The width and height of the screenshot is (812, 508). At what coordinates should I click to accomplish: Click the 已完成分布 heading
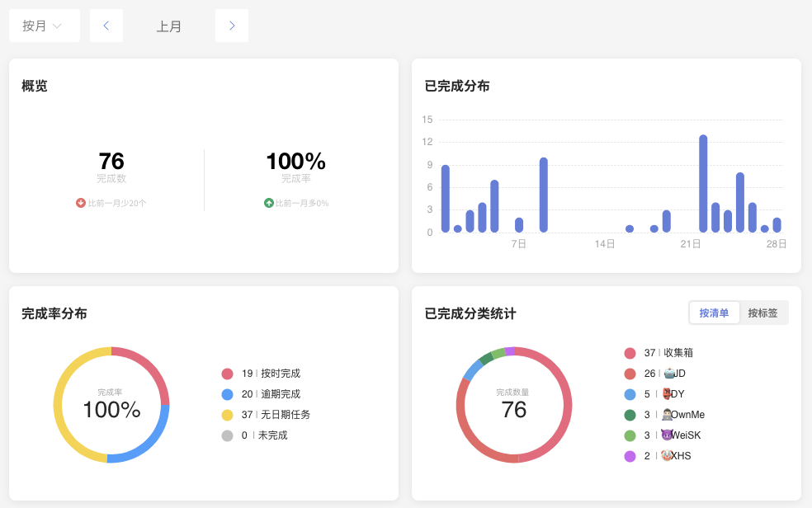[x=457, y=86]
